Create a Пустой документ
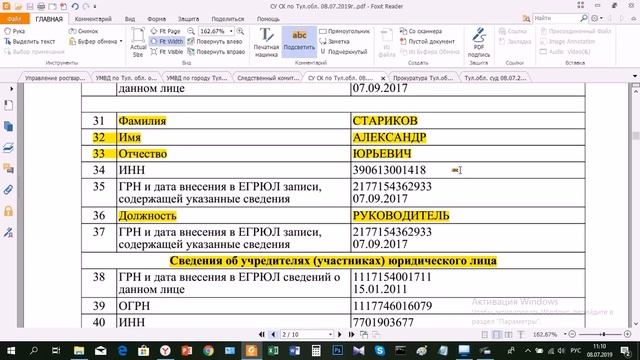The image size is (640, 360). (x=427, y=41)
